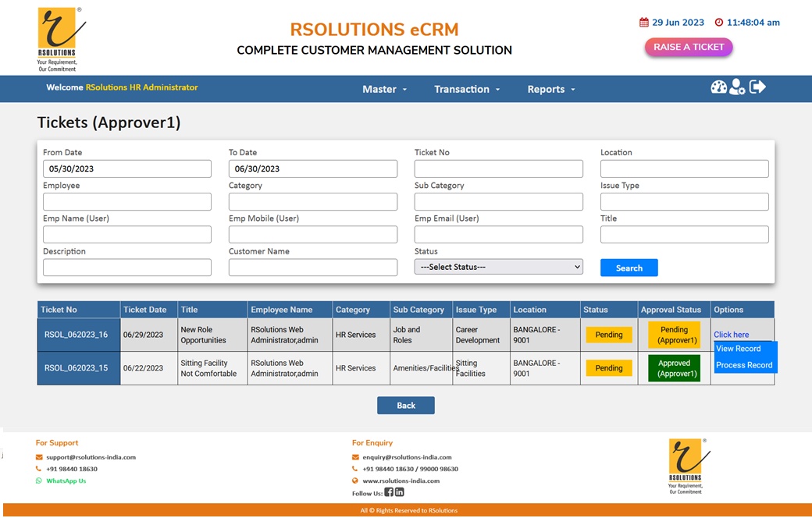The width and height of the screenshot is (812, 518).
Task: Focus the Ticket No input field
Action: [x=498, y=169]
